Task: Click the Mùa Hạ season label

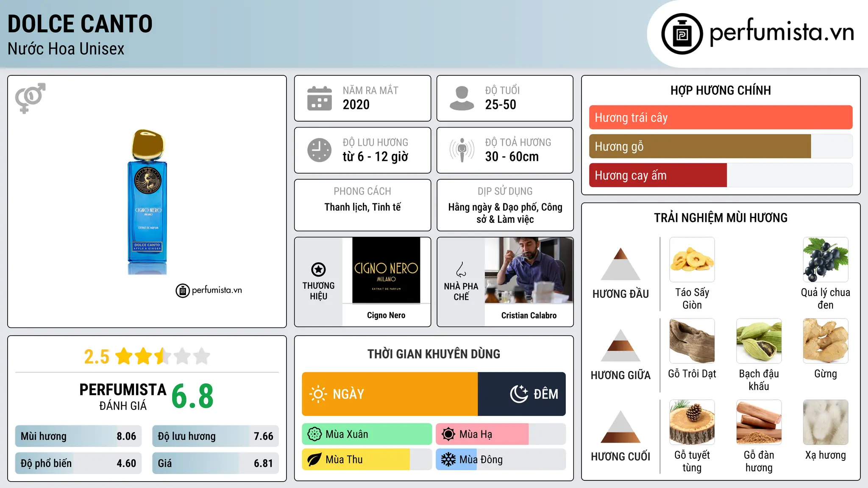Action: [x=476, y=434]
